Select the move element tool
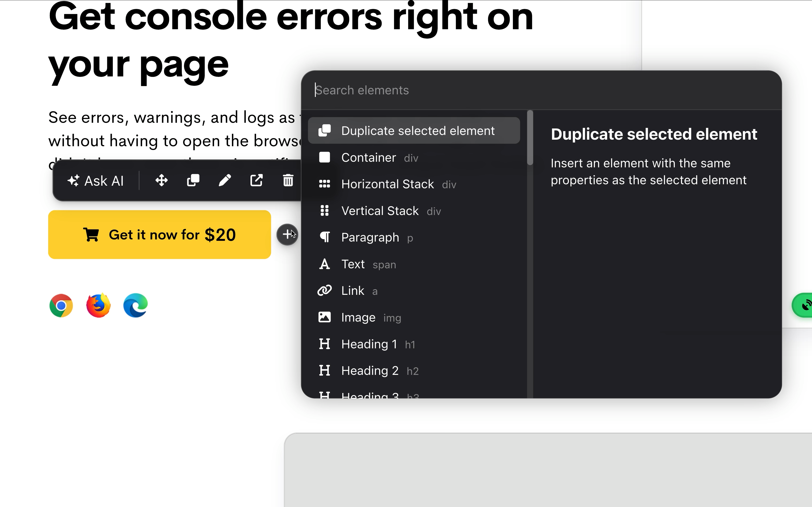812x507 pixels. click(x=161, y=181)
